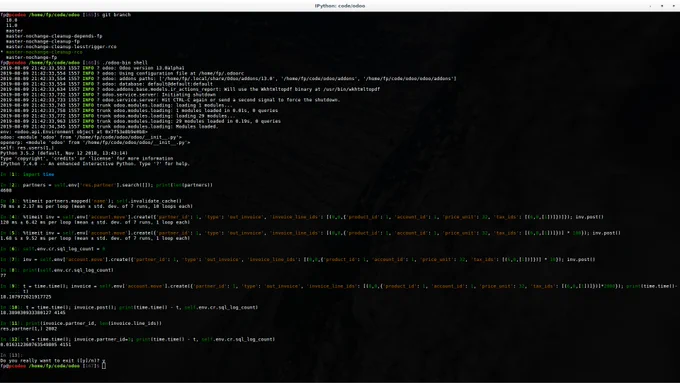Click the shell cursor on the last prompt
This screenshot has width=680, height=383.
[104, 366]
